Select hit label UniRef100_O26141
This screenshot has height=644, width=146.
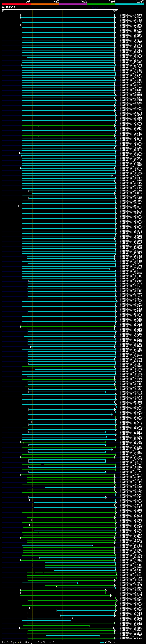click(131, 633)
